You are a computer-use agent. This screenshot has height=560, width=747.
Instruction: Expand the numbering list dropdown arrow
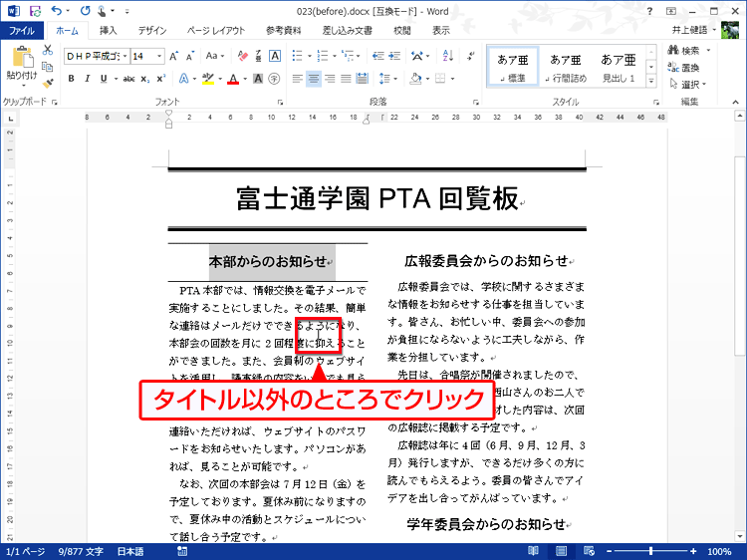(x=335, y=56)
